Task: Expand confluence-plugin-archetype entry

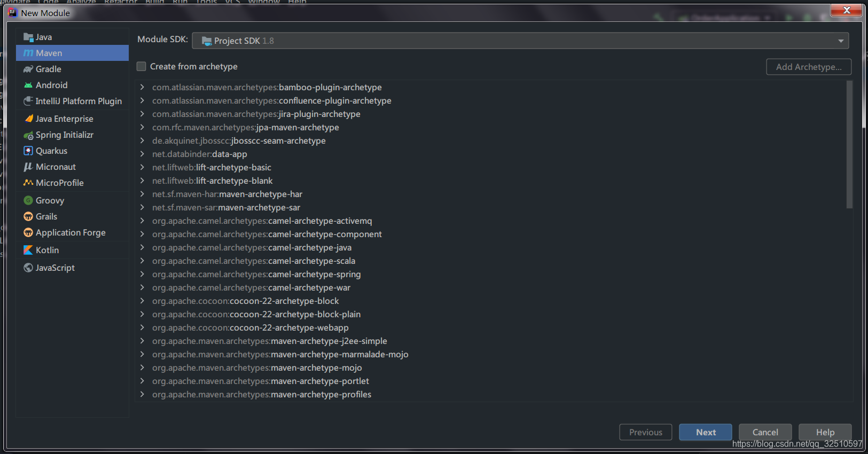Action: coord(142,100)
